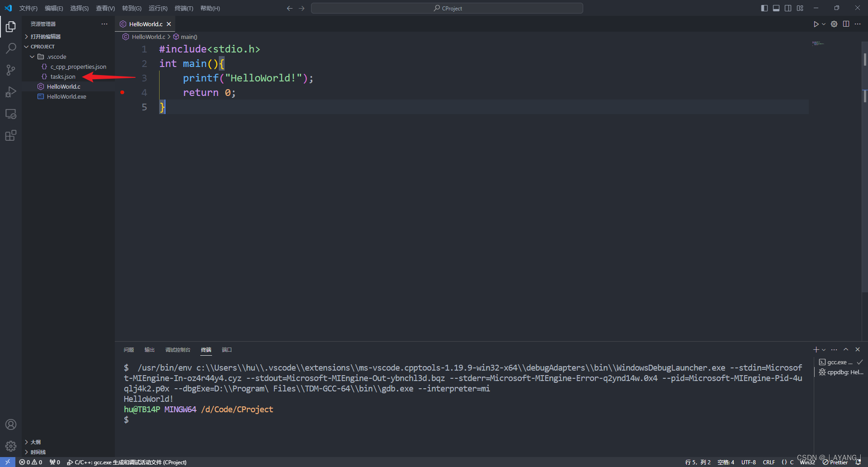Screen dimensions: 868x467
Task: Go forward in navigation history
Action: pos(302,8)
